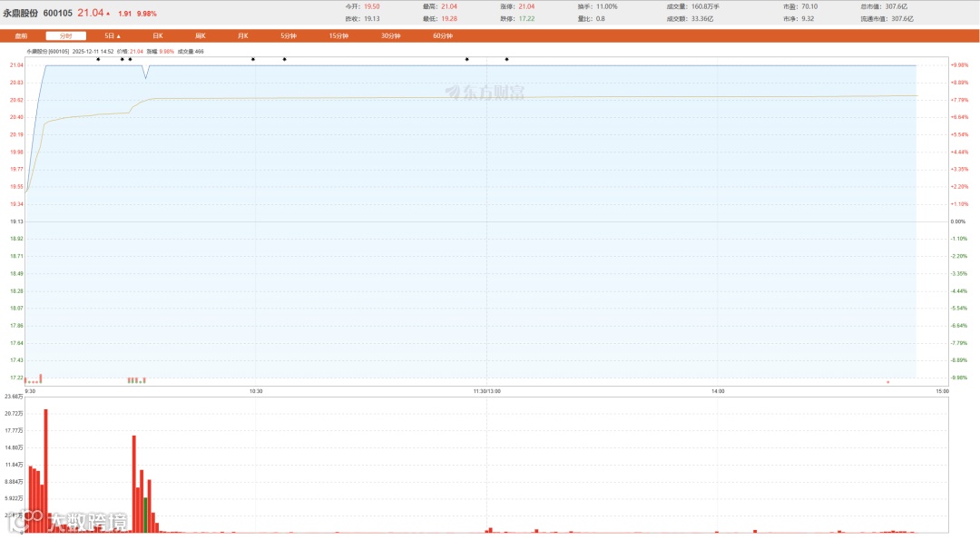
Task: Click the 跌停 value 17.22
Action: coord(526,19)
